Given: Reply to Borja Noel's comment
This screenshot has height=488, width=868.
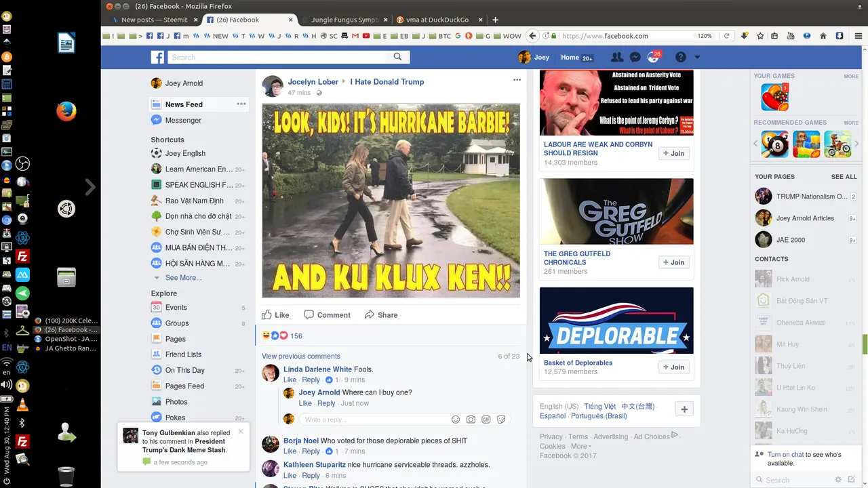Looking at the screenshot, I should point(311,451).
